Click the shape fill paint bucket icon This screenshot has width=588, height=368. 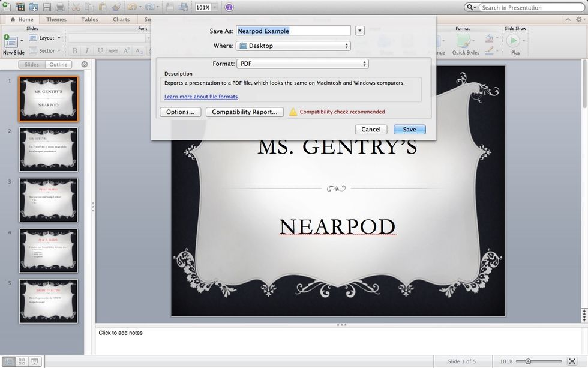coord(489,38)
